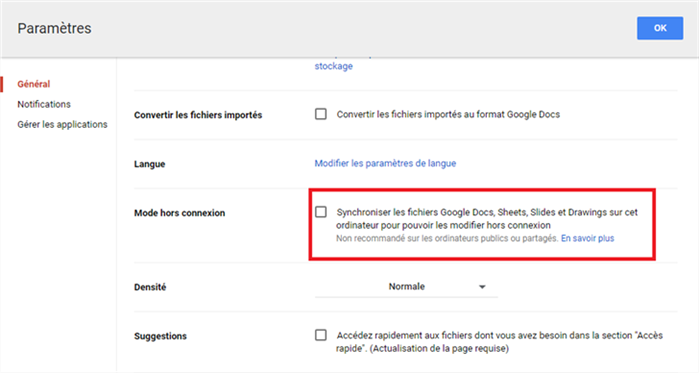
Task: Enable Convertir les fichiers importés checkbox
Action: coord(321,114)
